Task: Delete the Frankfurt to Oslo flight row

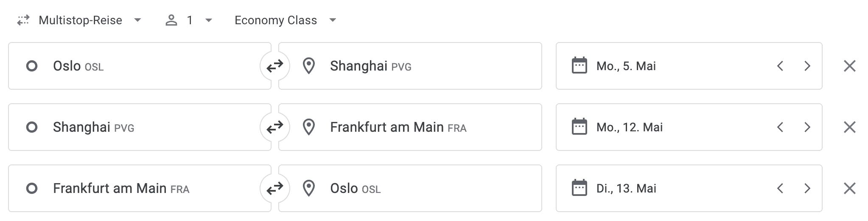Action: point(849,188)
